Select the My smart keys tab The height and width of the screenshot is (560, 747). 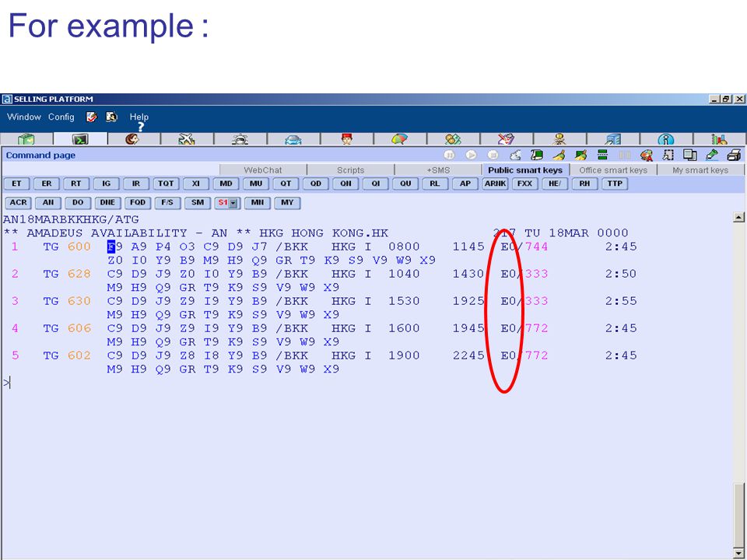[x=700, y=170]
